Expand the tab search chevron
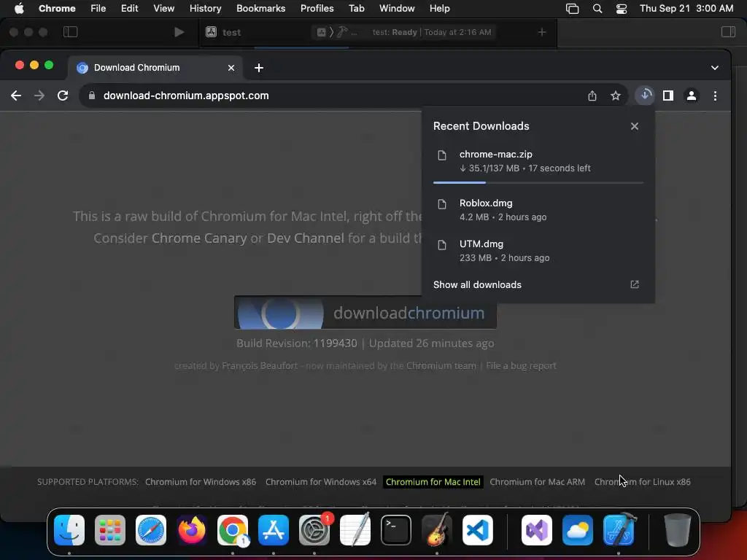The image size is (747, 560). [715, 68]
